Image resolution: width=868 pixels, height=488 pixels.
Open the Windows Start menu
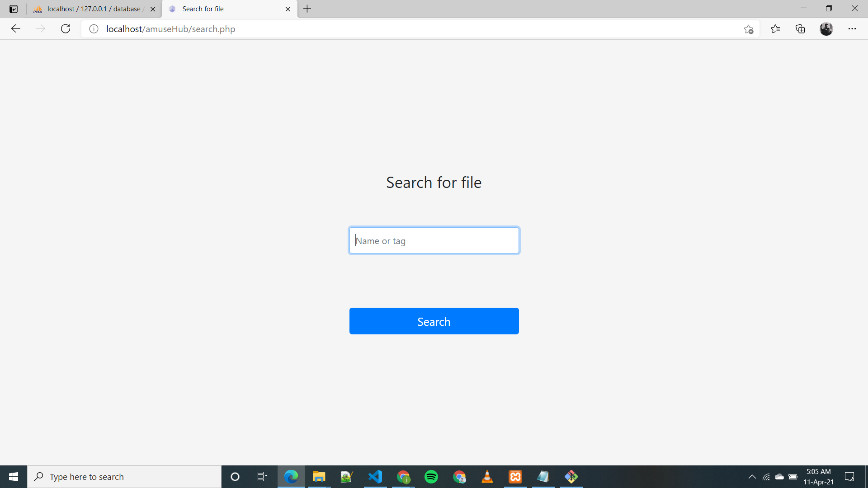click(x=14, y=477)
